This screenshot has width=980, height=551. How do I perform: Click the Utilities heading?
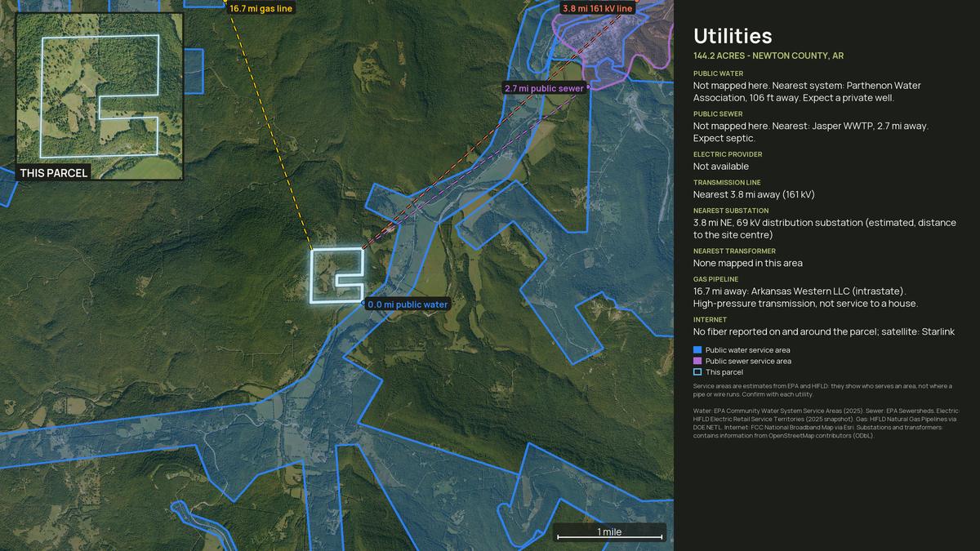pyautogui.click(x=733, y=36)
